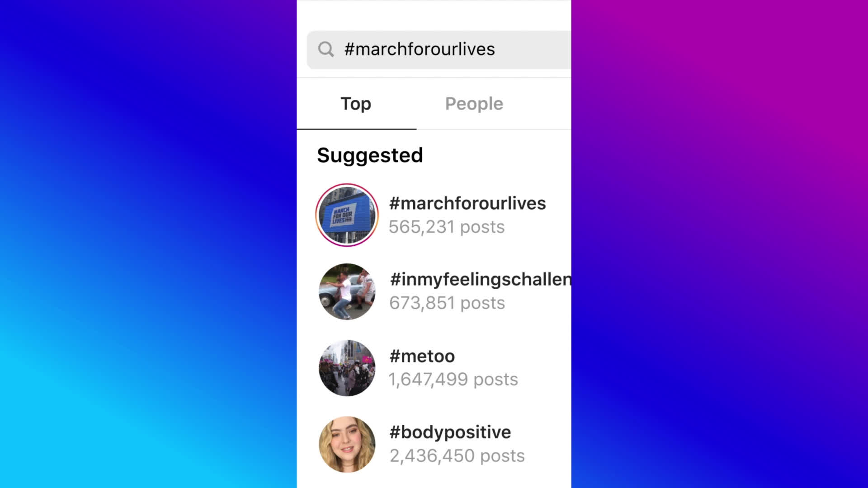Click the search magnifier icon
Image resolution: width=868 pixels, height=488 pixels.
(325, 49)
